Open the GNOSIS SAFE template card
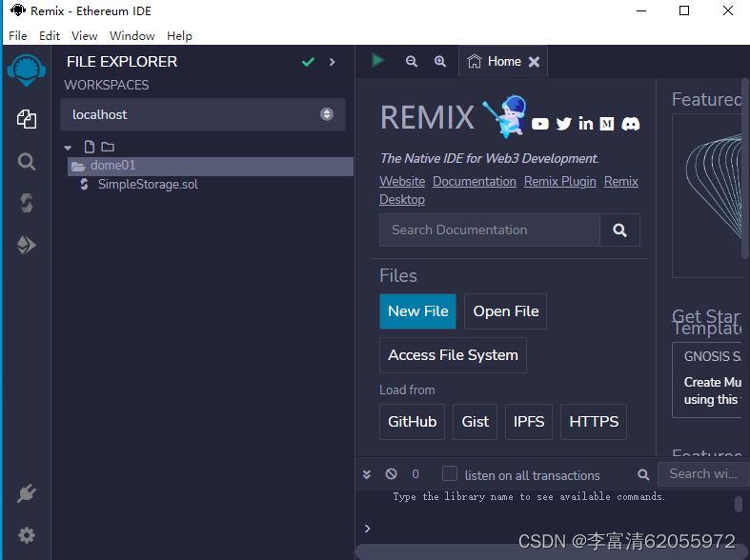Image resolution: width=750 pixels, height=560 pixels. [707, 380]
